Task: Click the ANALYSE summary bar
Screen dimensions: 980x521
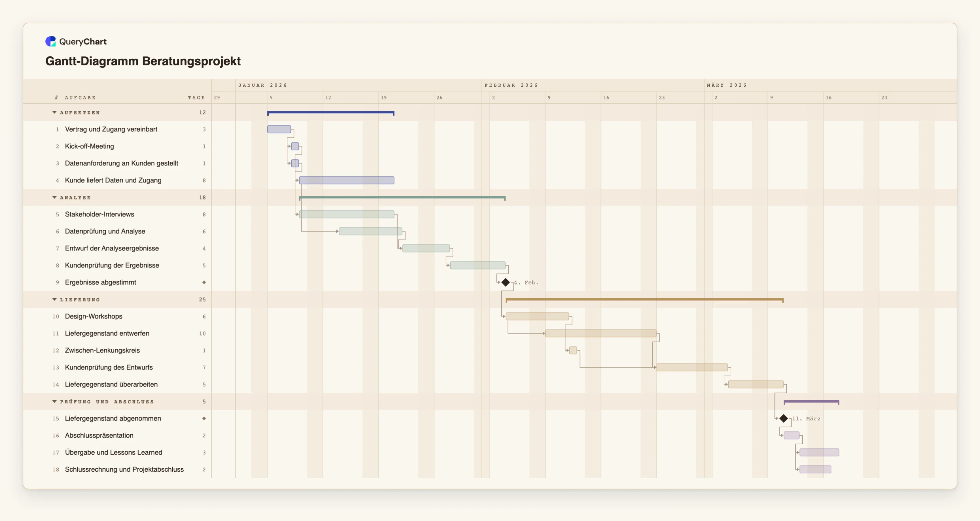Action: tap(402, 198)
